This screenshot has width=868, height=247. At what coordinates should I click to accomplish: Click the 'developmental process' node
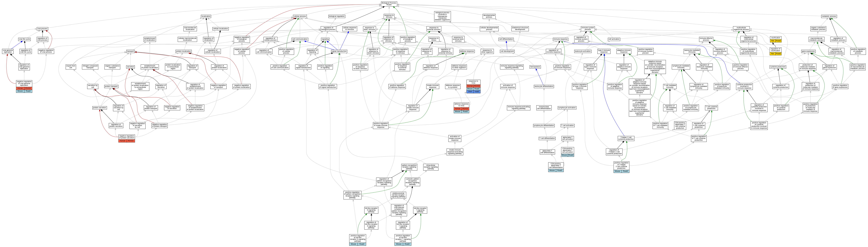tap(489, 16)
